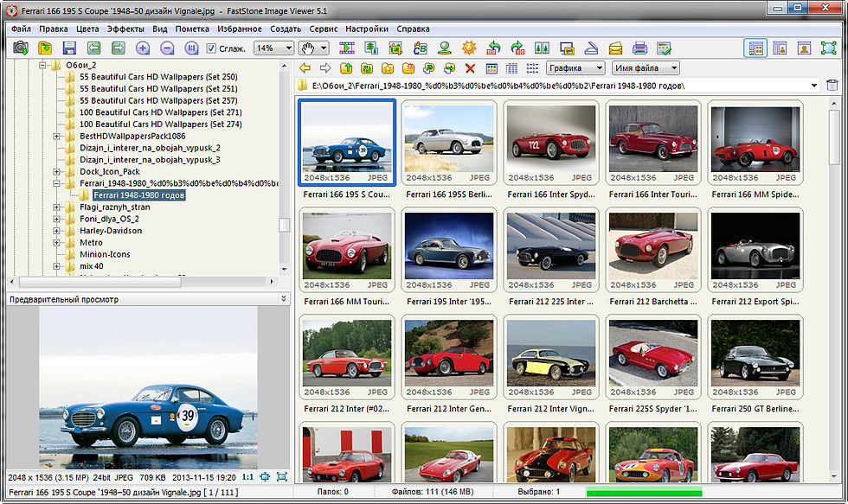Open the Имя файла sort dropdown
The height and width of the screenshot is (504, 848).
pyautogui.click(x=673, y=68)
